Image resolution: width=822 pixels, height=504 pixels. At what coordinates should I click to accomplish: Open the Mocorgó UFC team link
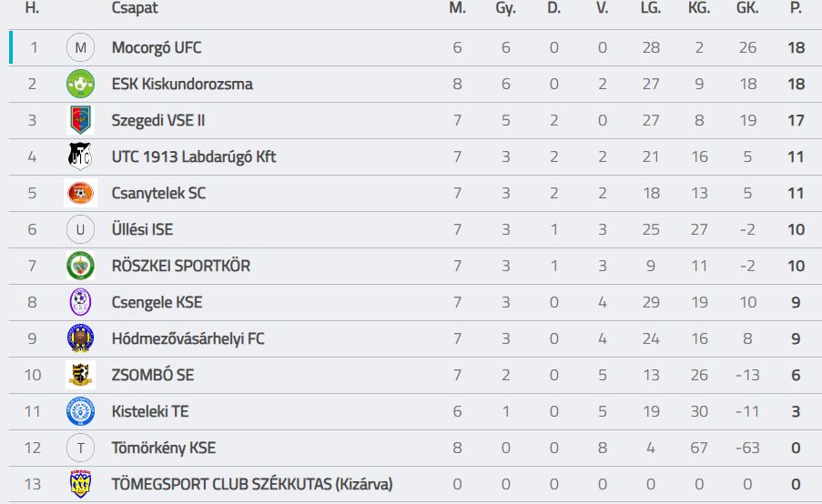tap(157, 47)
